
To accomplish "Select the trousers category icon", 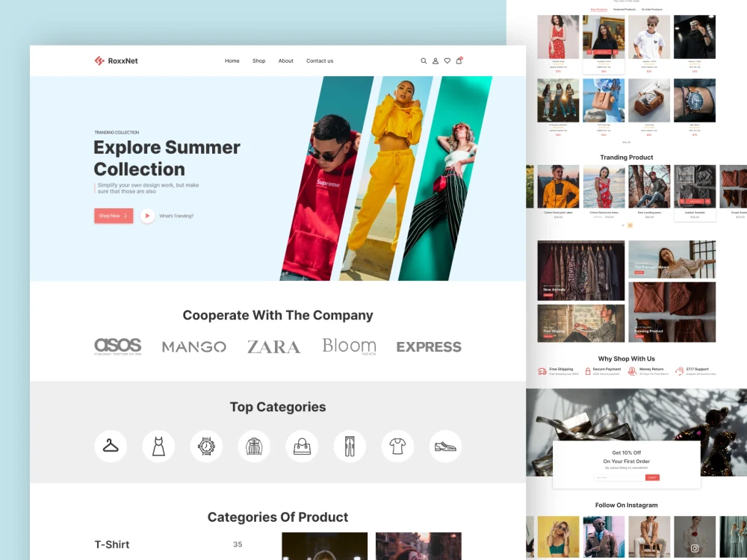I will (x=350, y=447).
